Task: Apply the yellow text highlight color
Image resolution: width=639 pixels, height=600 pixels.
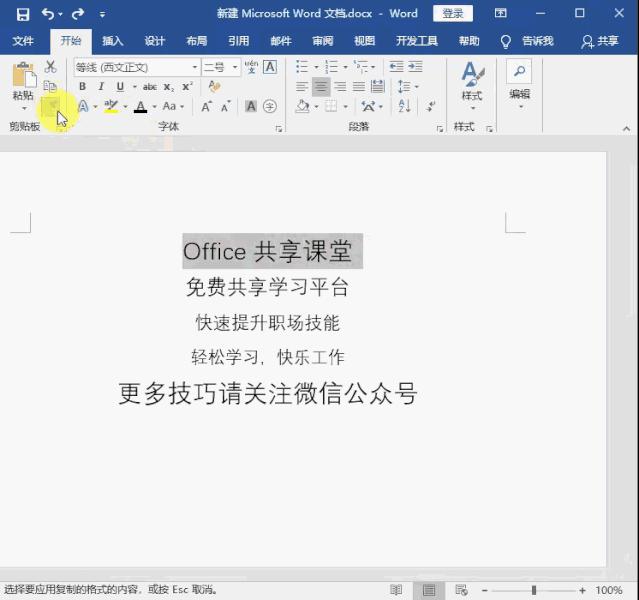Action: 111,106
